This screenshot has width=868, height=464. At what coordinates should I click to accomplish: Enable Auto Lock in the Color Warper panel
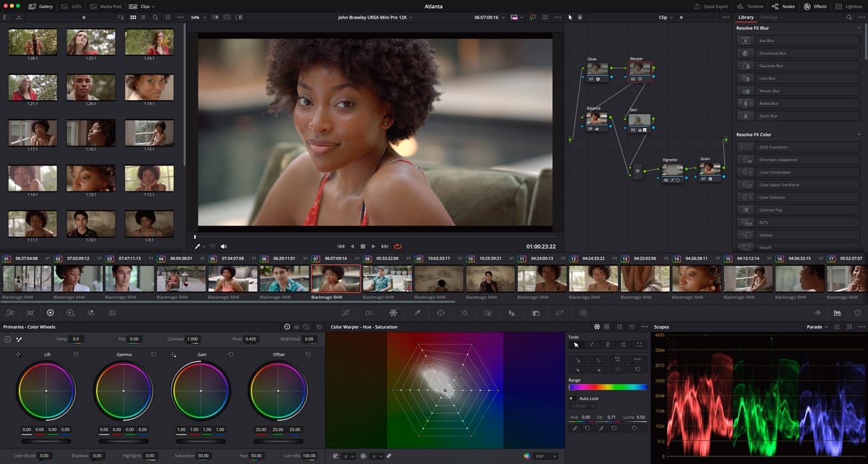[x=572, y=398]
